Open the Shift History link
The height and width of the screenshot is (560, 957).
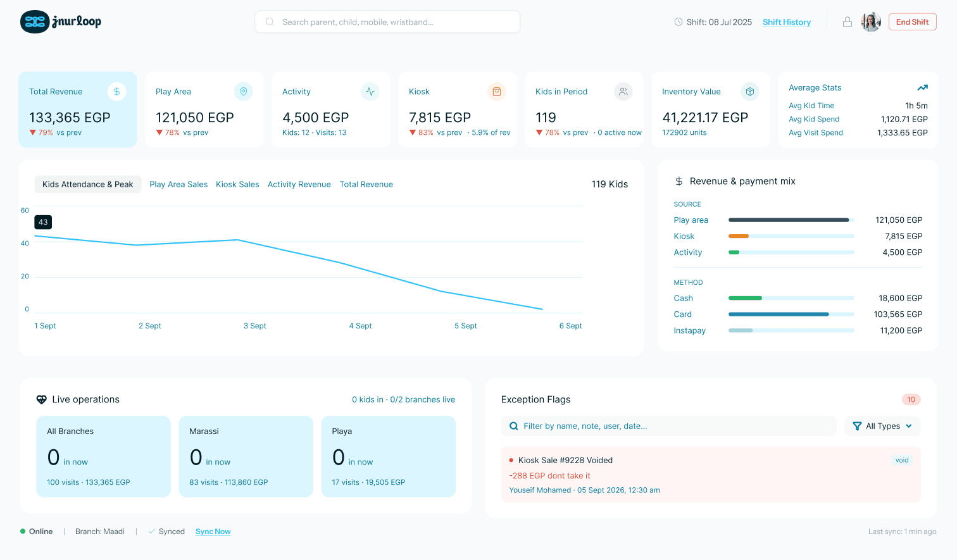coord(787,22)
